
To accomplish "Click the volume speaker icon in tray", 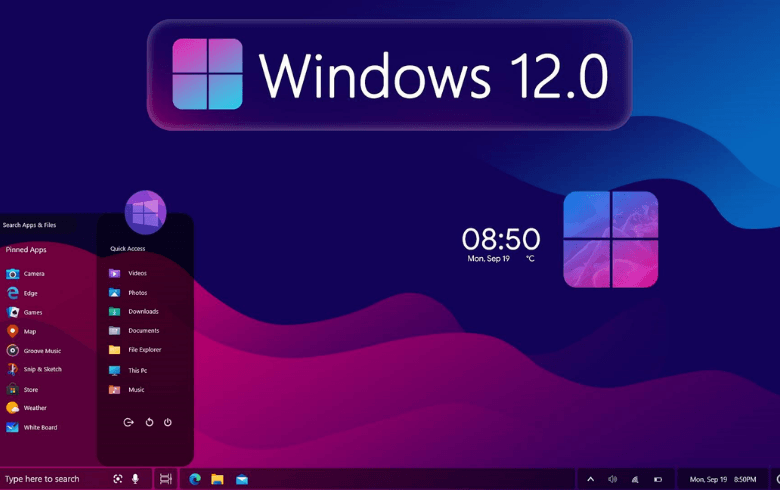I will pos(612,480).
